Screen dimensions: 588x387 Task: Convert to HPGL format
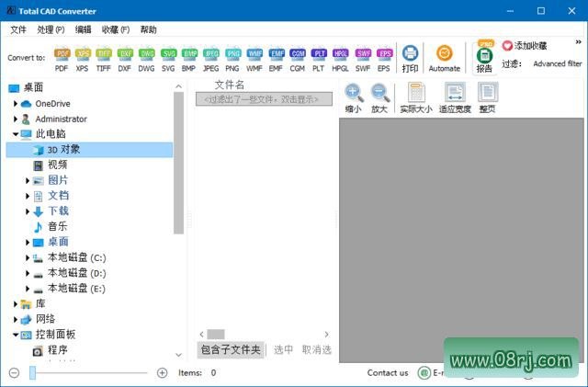(x=340, y=60)
